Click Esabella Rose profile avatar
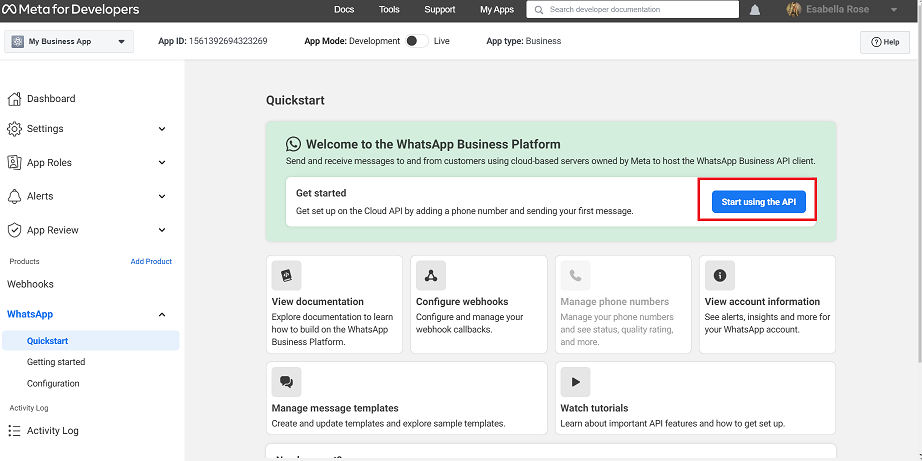The height and width of the screenshot is (461, 922). [x=794, y=9]
